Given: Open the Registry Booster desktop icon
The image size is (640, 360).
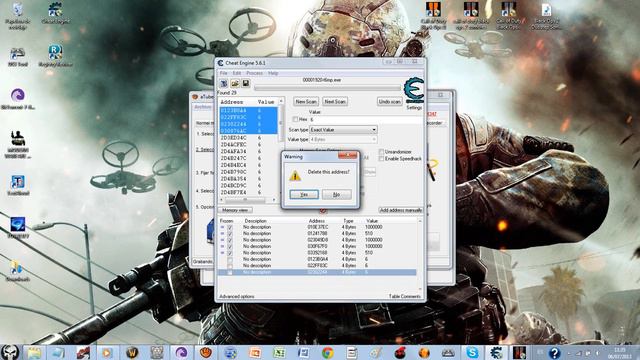Looking at the screenshot, I should click(x=55, y=56).
